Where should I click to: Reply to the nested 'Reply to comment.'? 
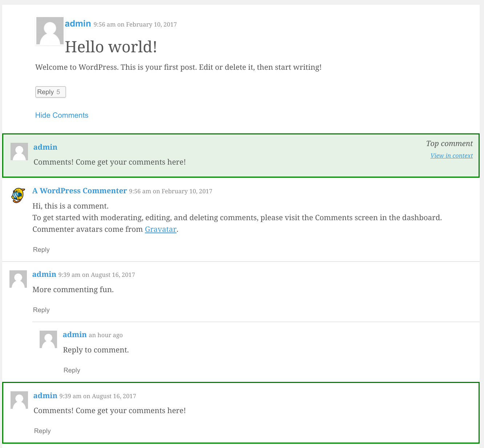[x=72, y=370]
